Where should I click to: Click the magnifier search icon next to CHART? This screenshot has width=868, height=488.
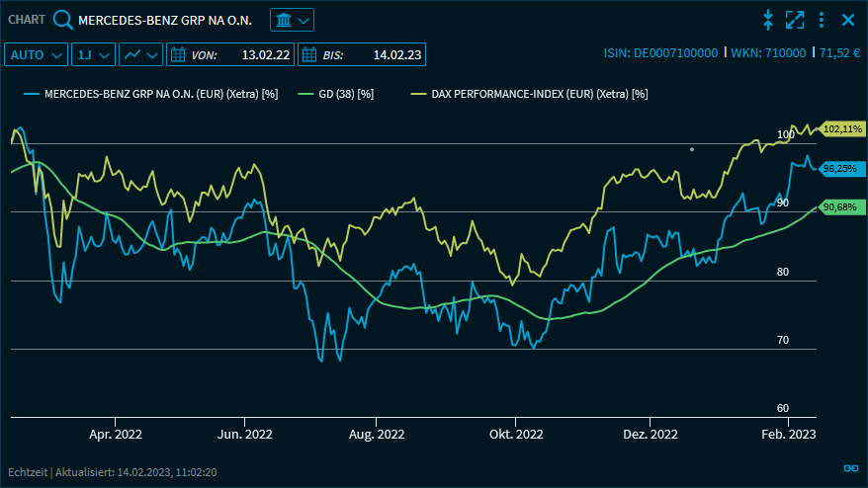63,20
